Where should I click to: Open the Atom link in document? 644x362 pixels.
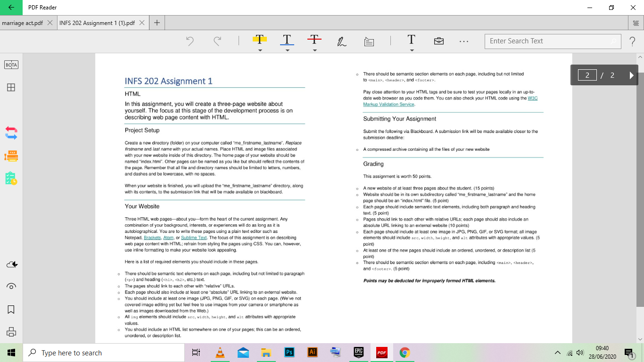pos(168,238)
